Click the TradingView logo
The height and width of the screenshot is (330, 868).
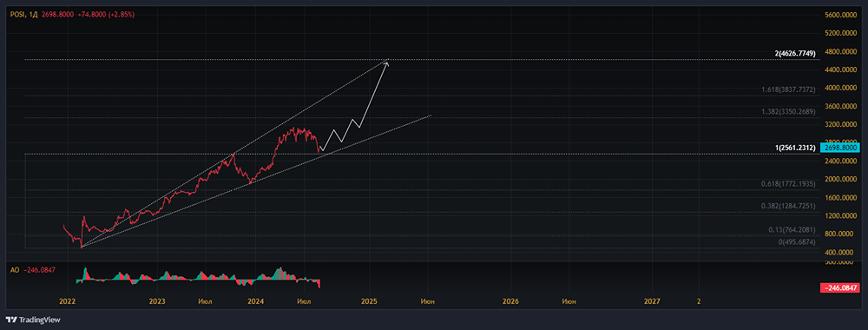click(x=33, y=320)
